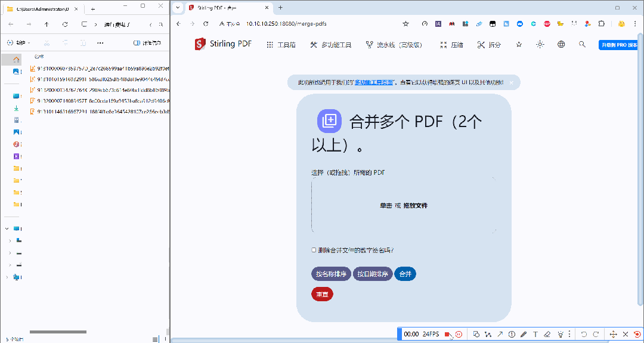Screen dimensions: 644x343
Task: Click the Explorer horizontal scrollbar thumb
Action: [x=58, y=332]
